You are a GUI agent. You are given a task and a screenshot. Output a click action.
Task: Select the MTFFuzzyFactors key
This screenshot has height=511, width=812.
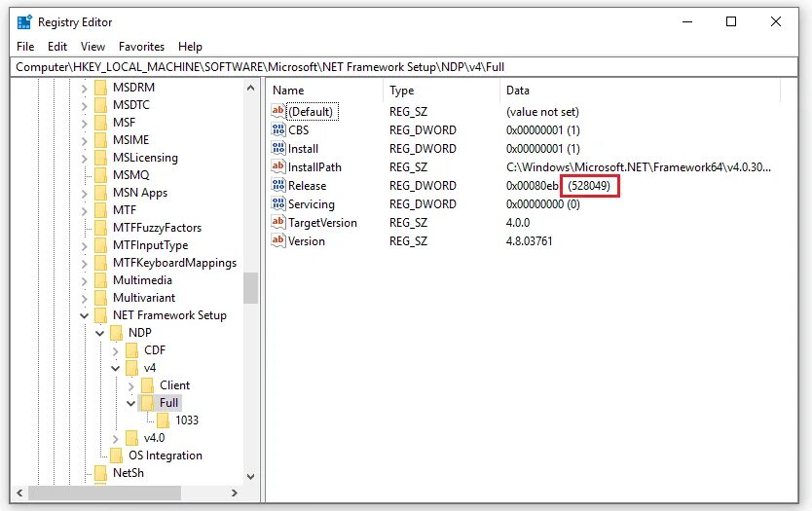point(157,228)
